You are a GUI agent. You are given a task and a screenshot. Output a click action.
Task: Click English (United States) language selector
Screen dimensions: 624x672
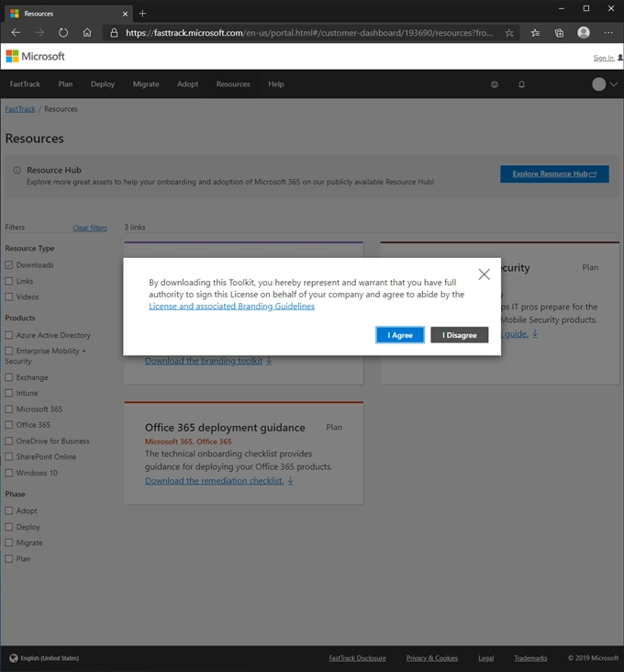(x=50, y=658)
